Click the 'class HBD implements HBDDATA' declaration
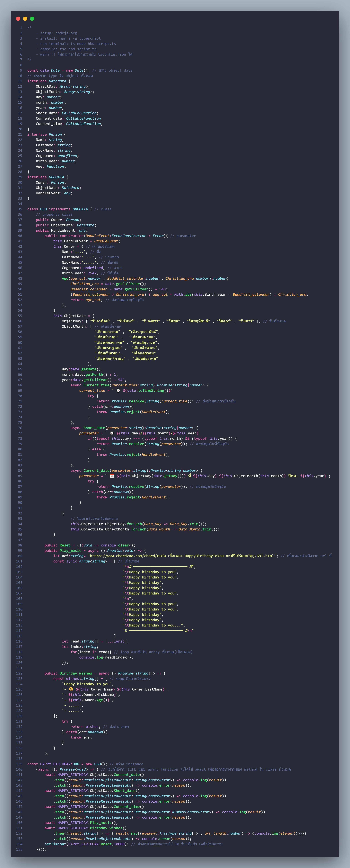This screenshot has height=868, width=350. [x=57, y=209]
